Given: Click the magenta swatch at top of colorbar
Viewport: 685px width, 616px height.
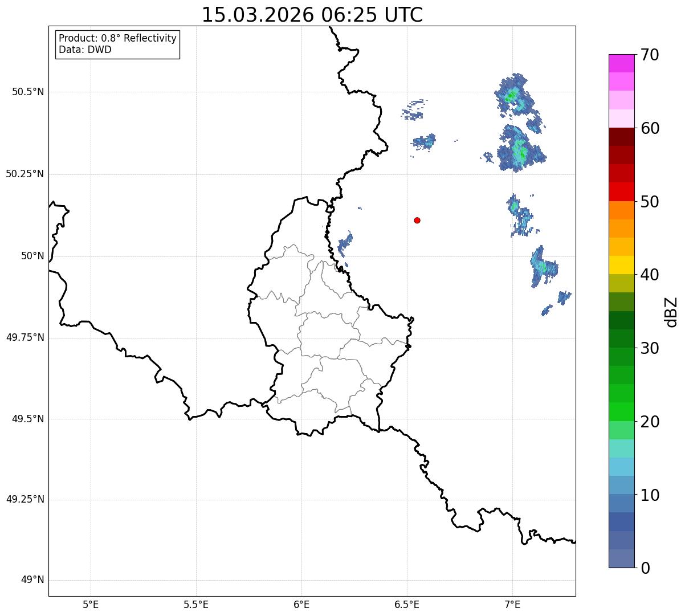Looking at the screenshot, I should coord(622,63).
